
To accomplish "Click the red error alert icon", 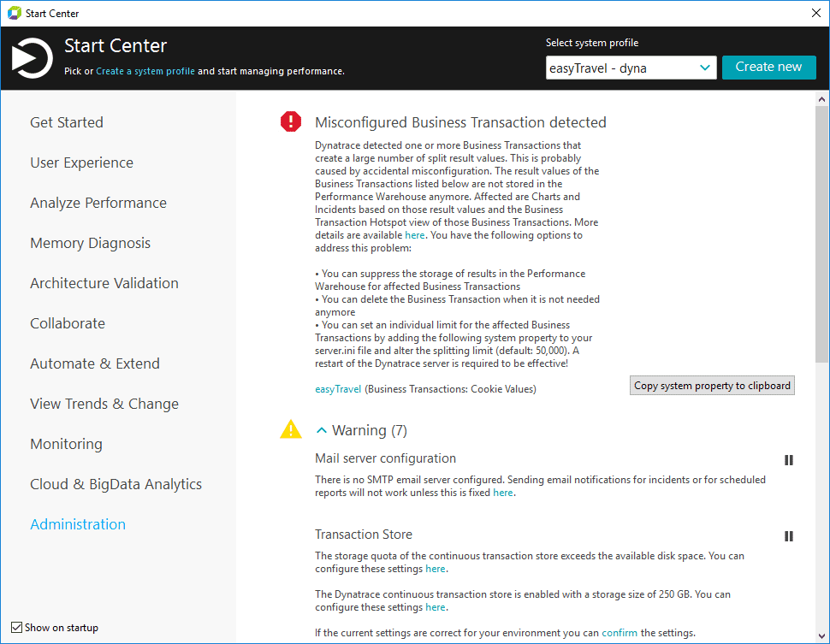I will [x=291, y=121].
